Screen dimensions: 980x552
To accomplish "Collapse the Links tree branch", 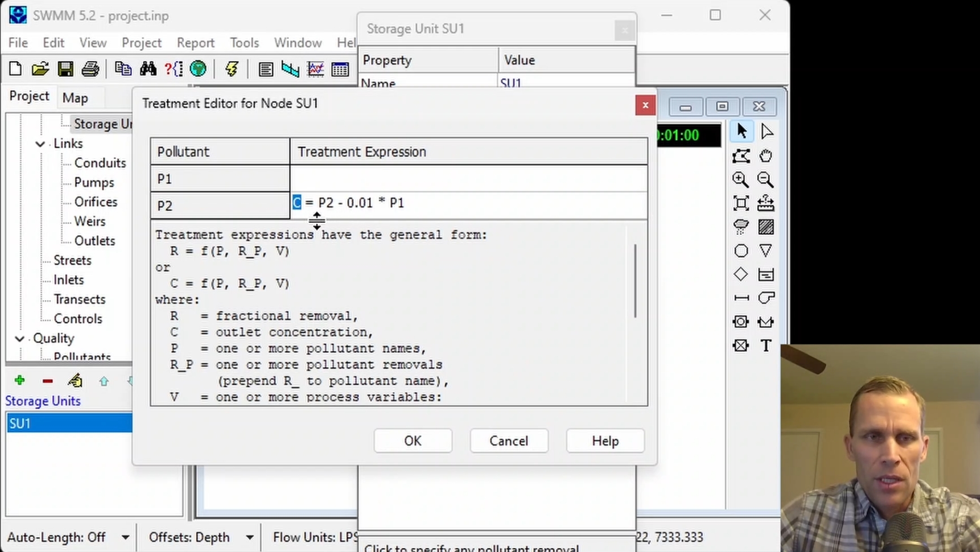I will coord(40,144).
